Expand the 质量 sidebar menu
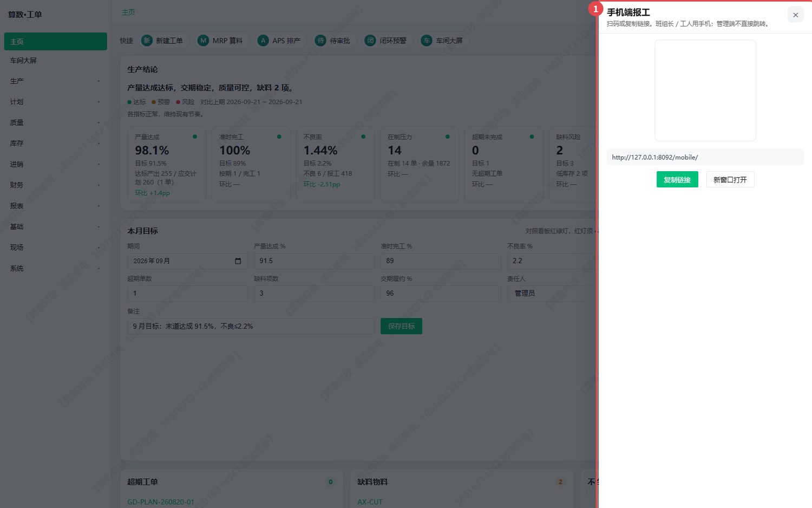 tap(55, 123)
